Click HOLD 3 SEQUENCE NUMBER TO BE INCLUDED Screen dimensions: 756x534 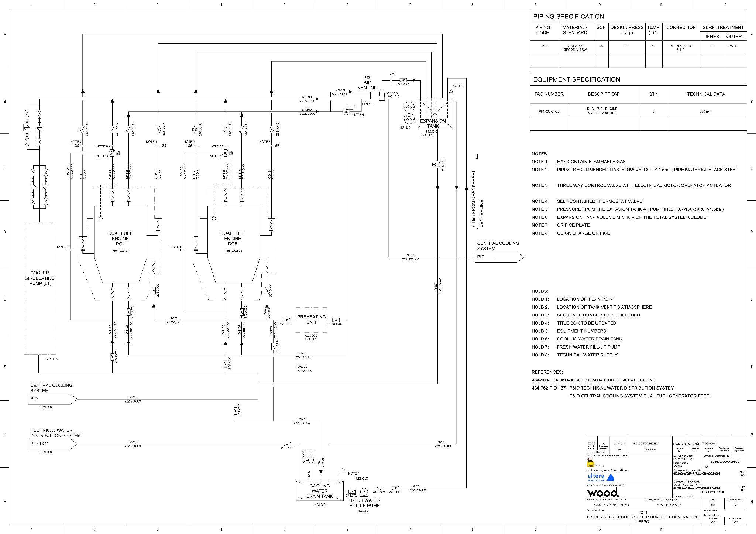[598, 315]
